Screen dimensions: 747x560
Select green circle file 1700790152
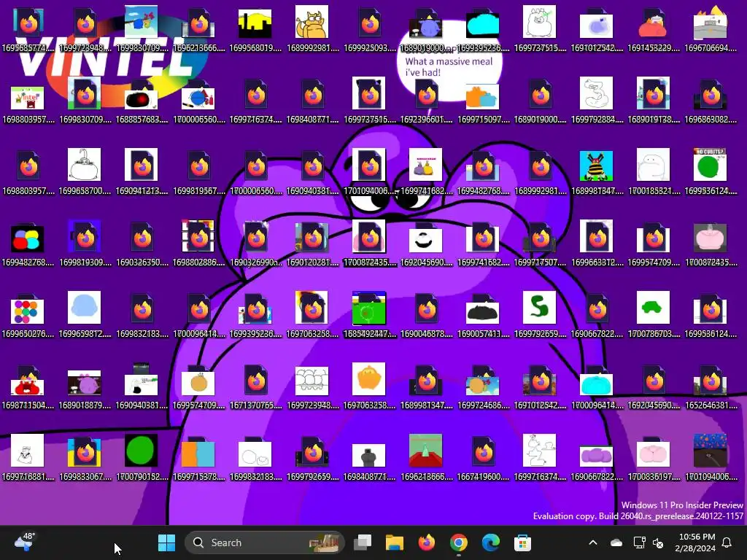pos(142,457)
